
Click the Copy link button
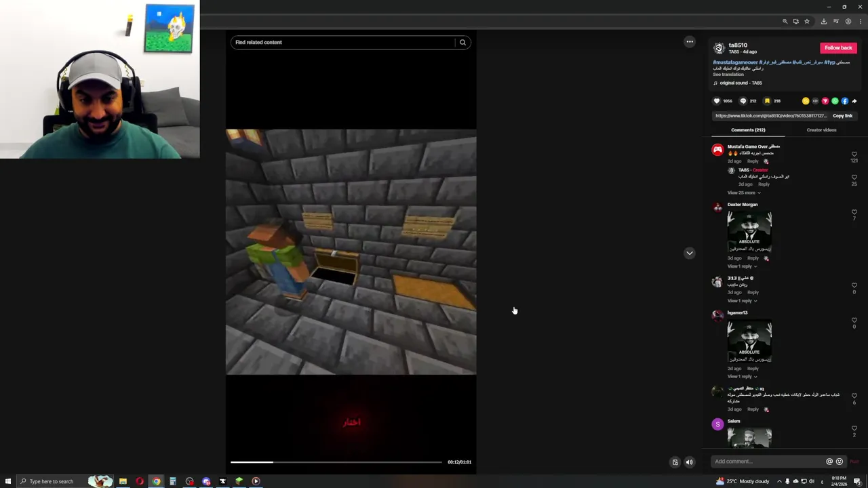click(842, 116)
